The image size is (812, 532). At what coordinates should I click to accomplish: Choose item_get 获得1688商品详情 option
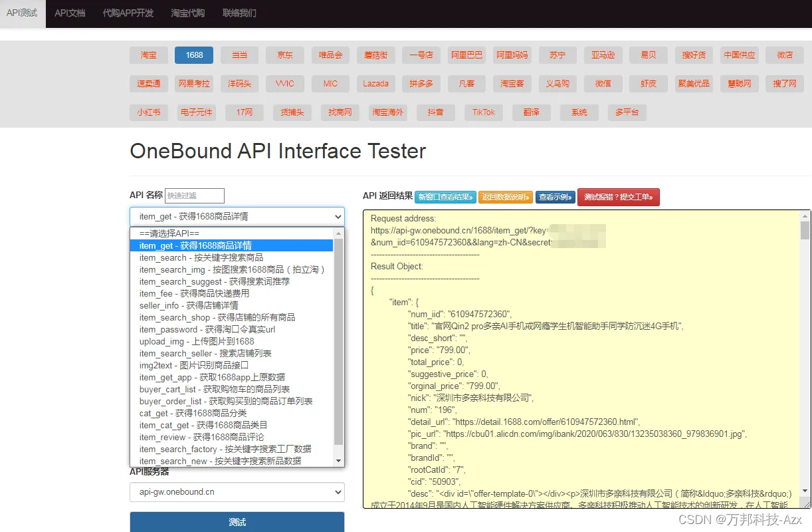coord(232,245)
